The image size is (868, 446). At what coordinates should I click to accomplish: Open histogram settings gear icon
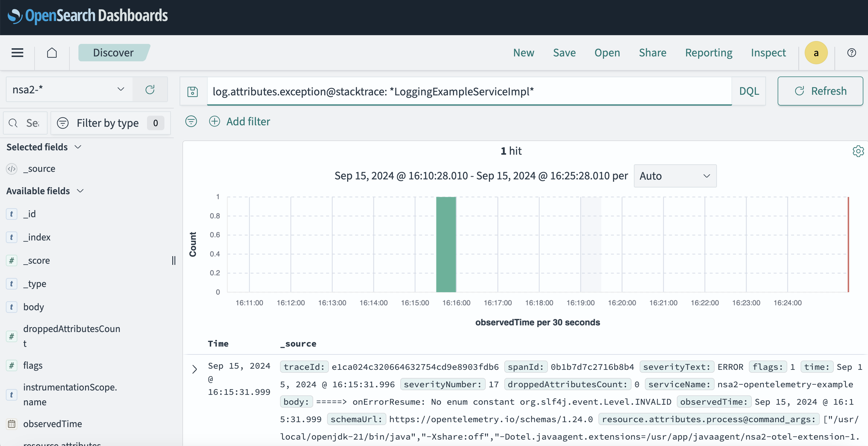858,151
